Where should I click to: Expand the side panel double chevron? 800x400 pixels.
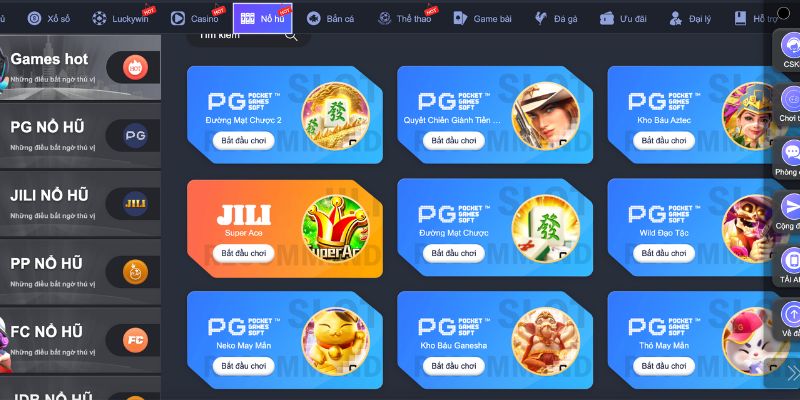[793, 372]
